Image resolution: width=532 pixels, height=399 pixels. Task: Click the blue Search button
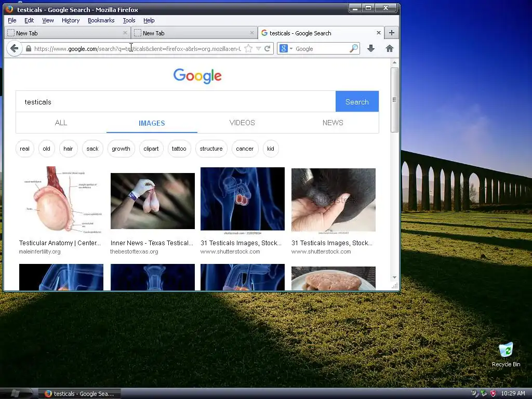357,101
